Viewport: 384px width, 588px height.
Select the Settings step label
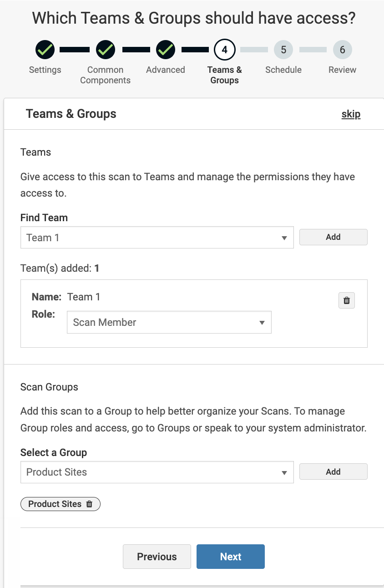coord(45,70)
